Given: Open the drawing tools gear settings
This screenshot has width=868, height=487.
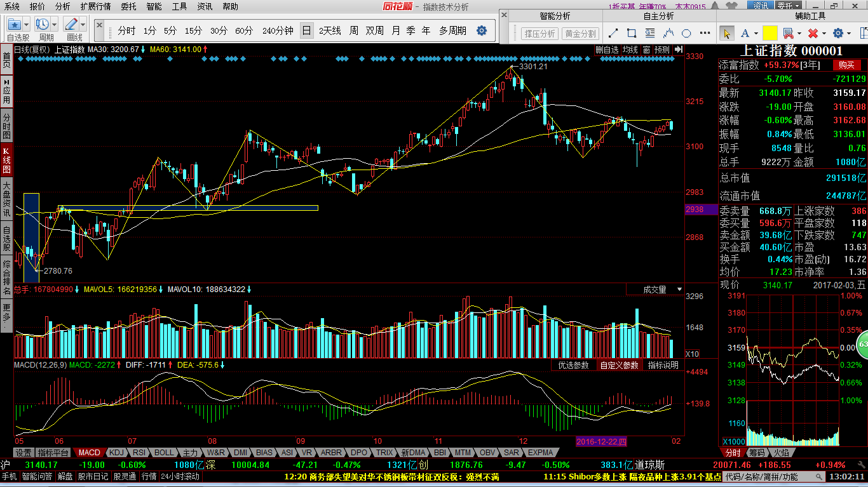Looking at the screenshot, I should (x=838, y=33).
